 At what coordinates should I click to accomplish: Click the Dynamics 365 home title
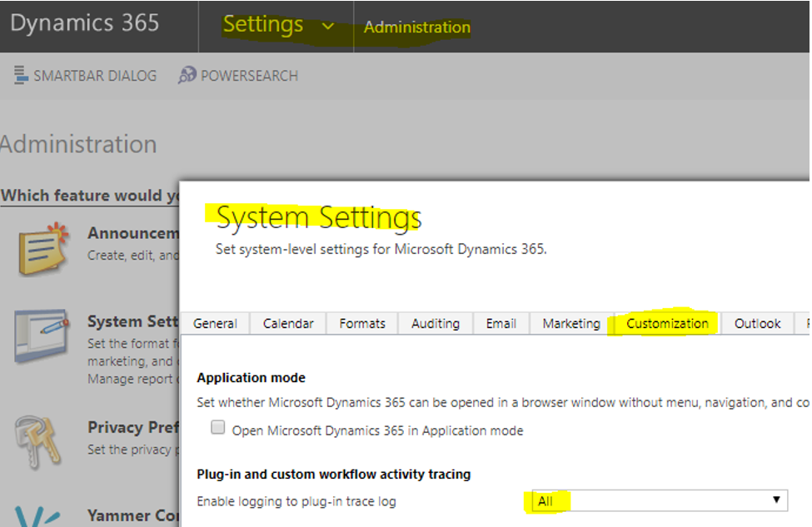pos(84,23)
